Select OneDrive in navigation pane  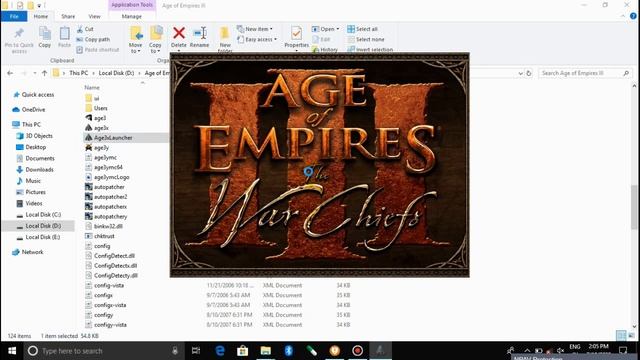pyautogui.click(x=33, y=110)
